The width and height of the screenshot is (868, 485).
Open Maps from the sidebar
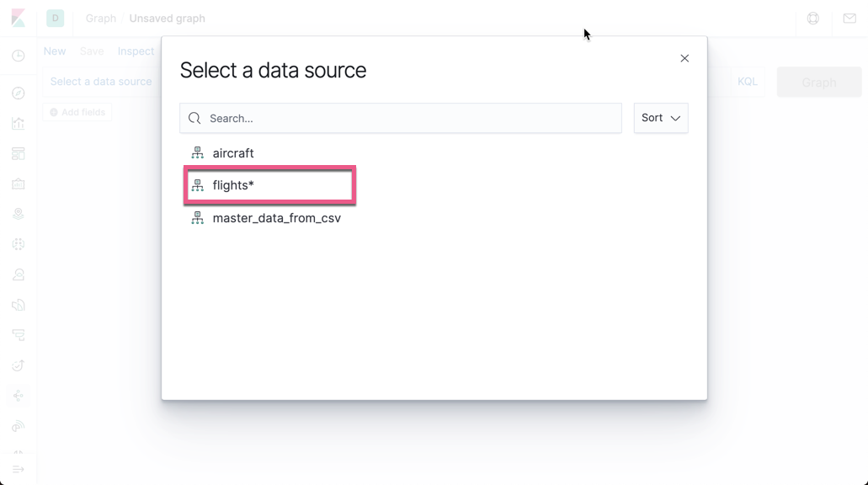(19, 214)
